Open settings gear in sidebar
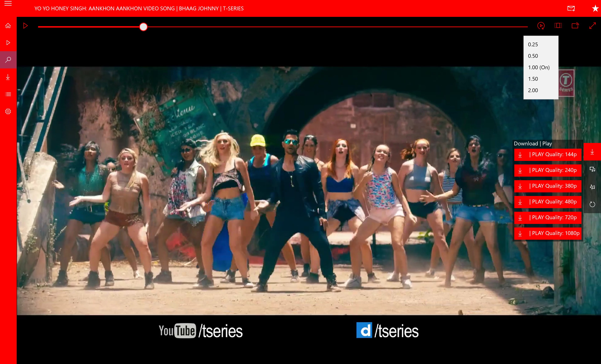The image size is (601, 364). (8, 111)
